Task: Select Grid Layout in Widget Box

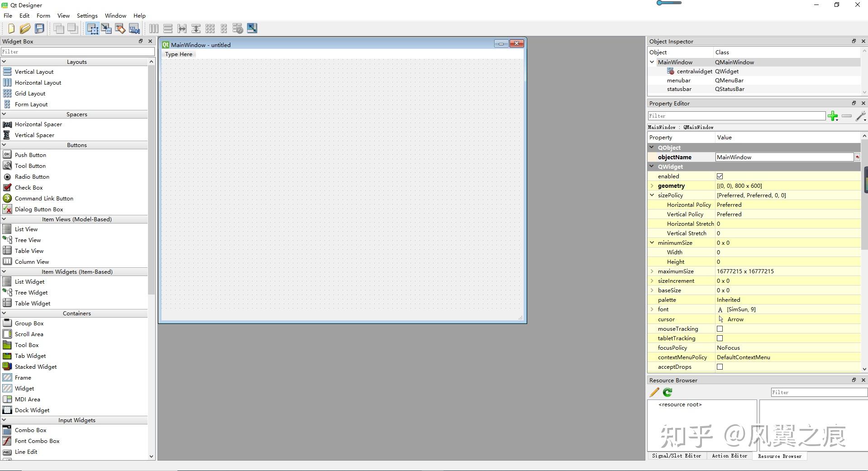Action: (x=30, y=93)
